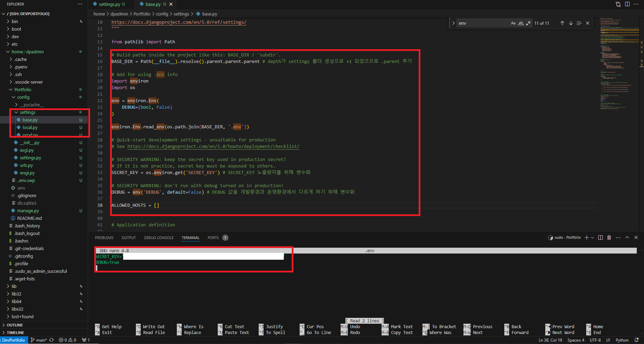Viewport: 644px width, 344px height.
Task: Click Ln 38, Col 19 status entry
Action: [x=550, y=340]
